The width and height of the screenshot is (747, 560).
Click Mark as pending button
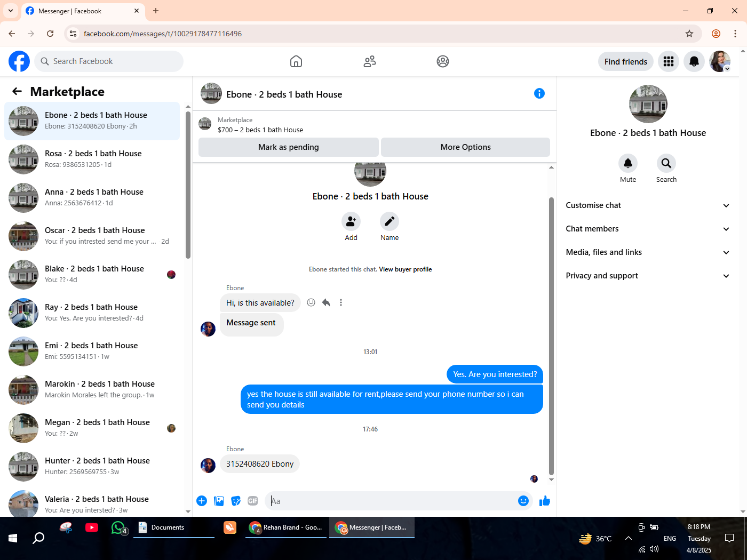pyautogui.click(x=289, y=147)
